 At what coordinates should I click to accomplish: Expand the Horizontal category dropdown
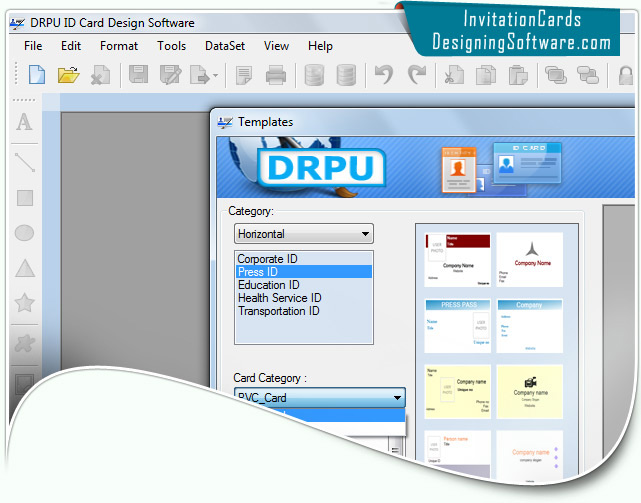(366, 234)
